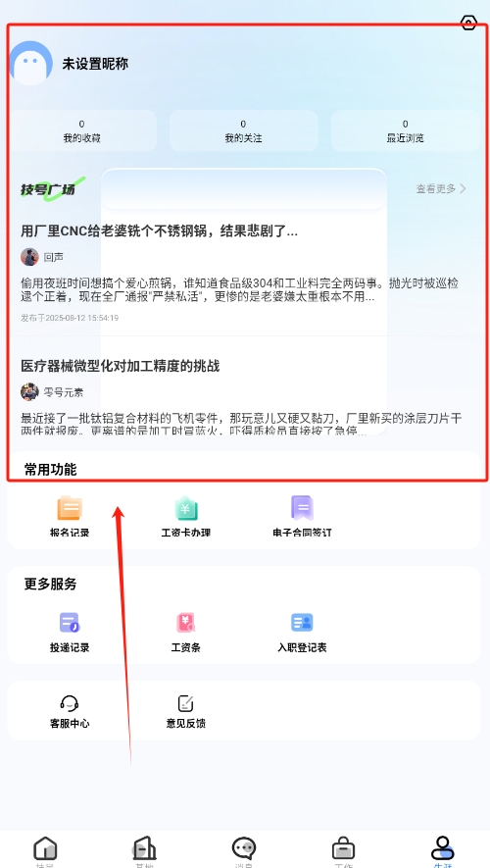490x868 pixels.
Task: Open post 医疗器械微型化对加工精度的挑战
Action: [x=121, y=366]
